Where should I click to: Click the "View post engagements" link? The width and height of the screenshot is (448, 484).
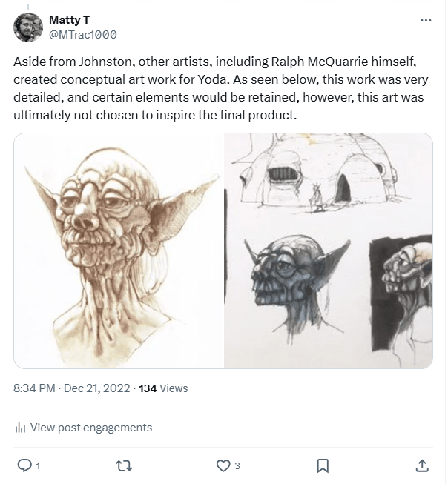point(90,428)
